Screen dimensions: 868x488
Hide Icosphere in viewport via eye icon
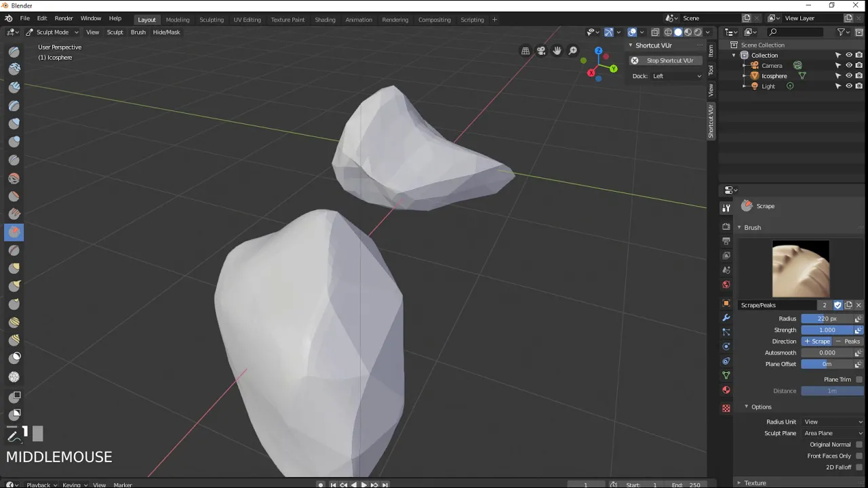pos(848,76)
